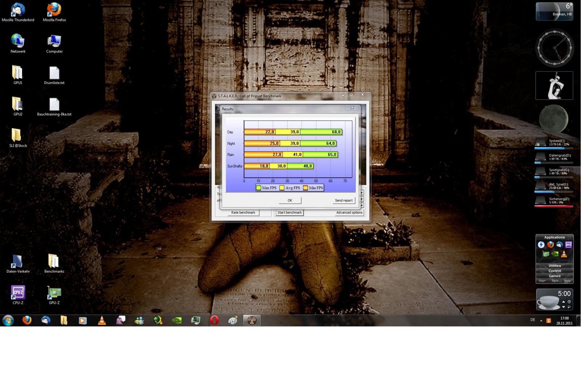Click the green Max FPS legend swatch
This screenshot has width=581, height=392.
(259, 188)
